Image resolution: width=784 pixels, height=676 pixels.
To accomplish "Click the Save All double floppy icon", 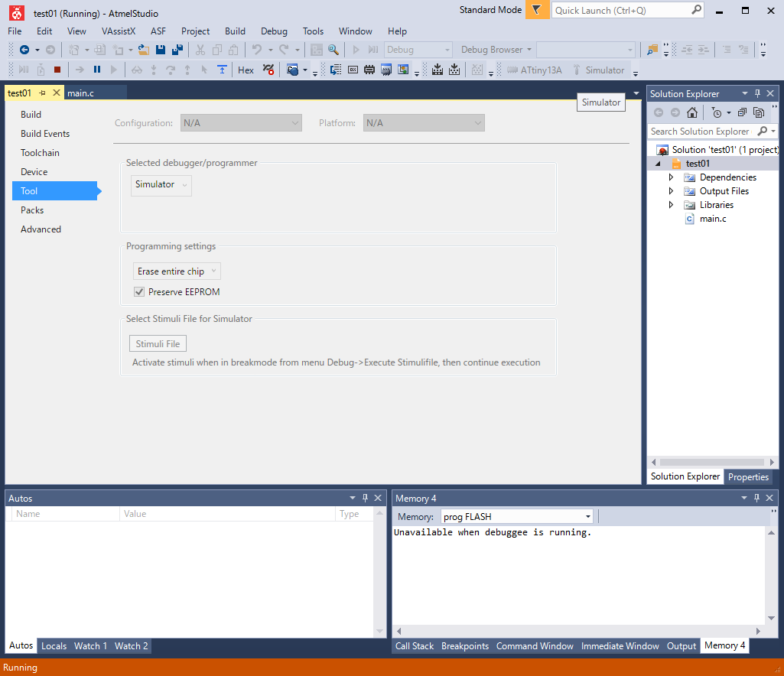I will point(177,50).
